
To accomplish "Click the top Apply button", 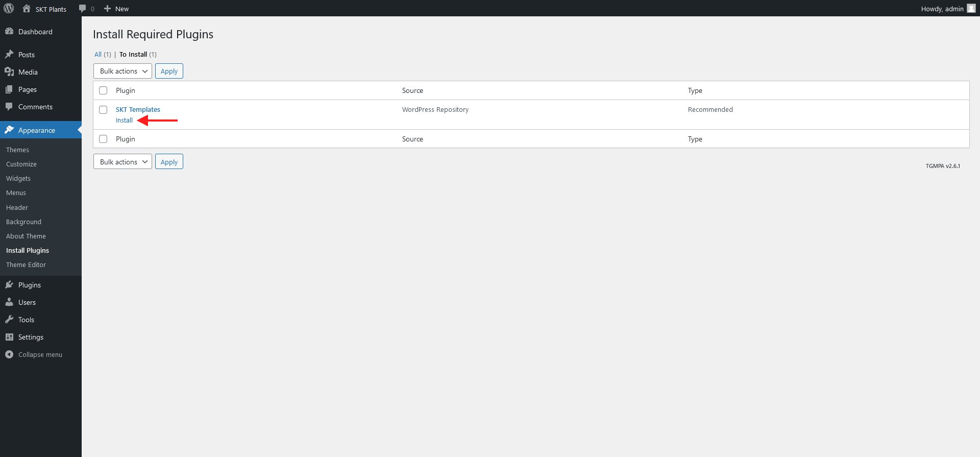I will pyautogui.click(x=169, y=71).
